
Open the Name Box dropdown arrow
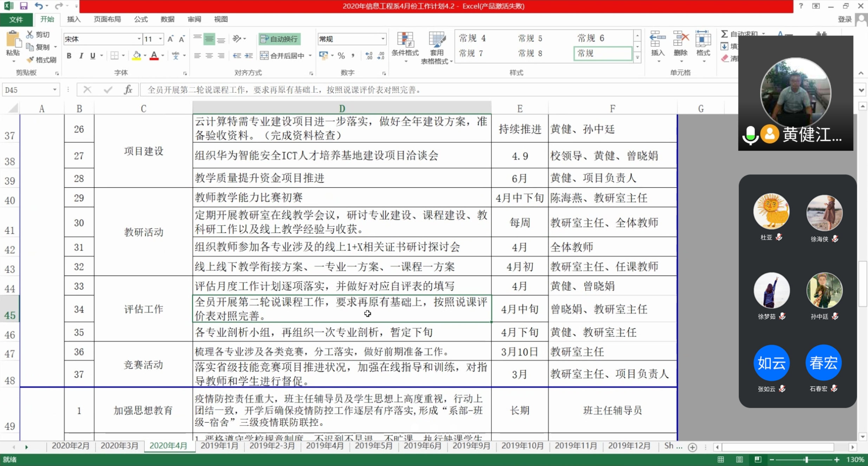55,90
